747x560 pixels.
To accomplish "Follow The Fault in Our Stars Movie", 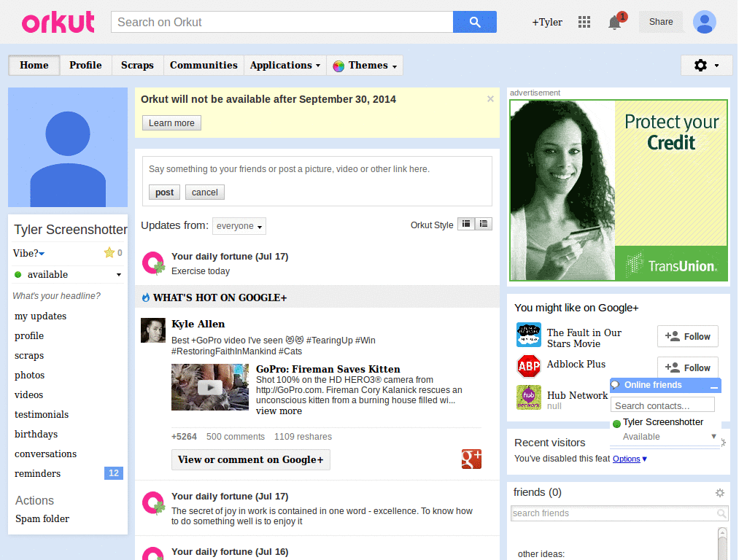I will [687, 337].
